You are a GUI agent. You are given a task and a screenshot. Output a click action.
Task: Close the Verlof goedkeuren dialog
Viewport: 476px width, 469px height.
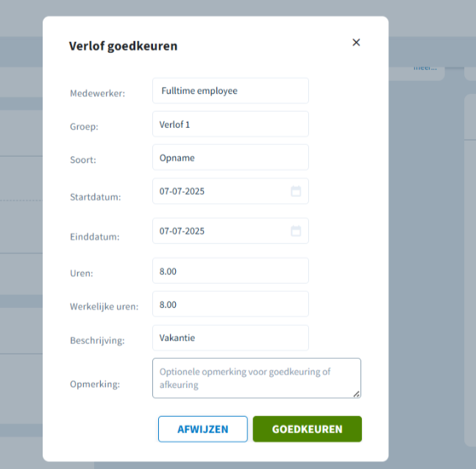pos(356,42)
